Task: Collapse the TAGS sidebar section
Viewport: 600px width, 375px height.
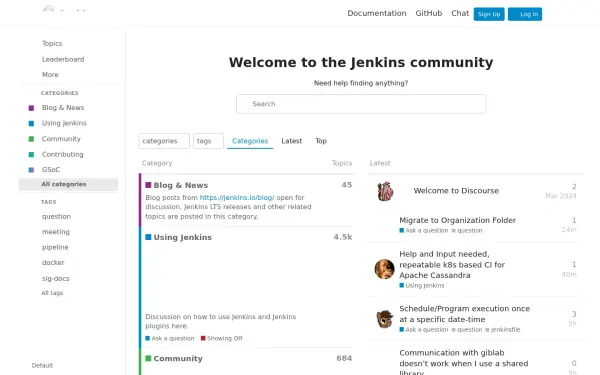Action: coord(49,202)
